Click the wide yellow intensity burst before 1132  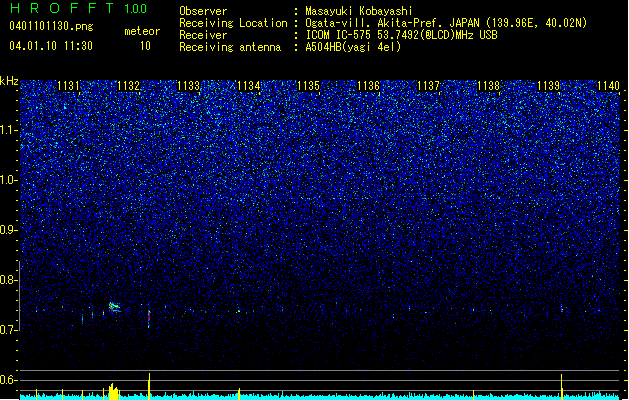(114, 392)
